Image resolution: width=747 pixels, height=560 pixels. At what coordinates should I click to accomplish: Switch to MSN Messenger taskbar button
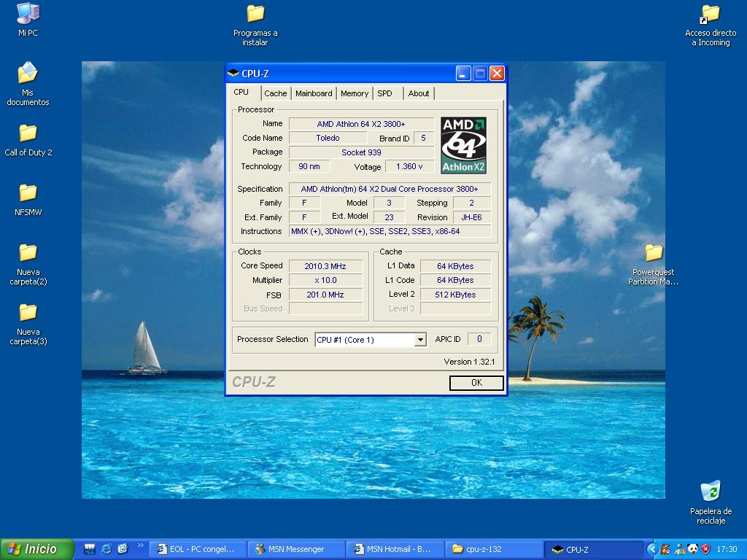296,549
